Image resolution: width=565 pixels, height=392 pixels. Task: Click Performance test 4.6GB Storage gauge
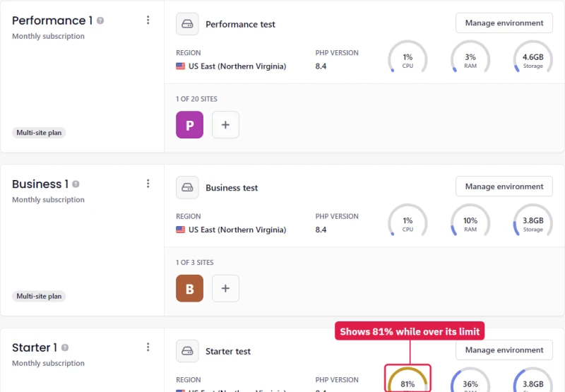(x=533, y=58)
